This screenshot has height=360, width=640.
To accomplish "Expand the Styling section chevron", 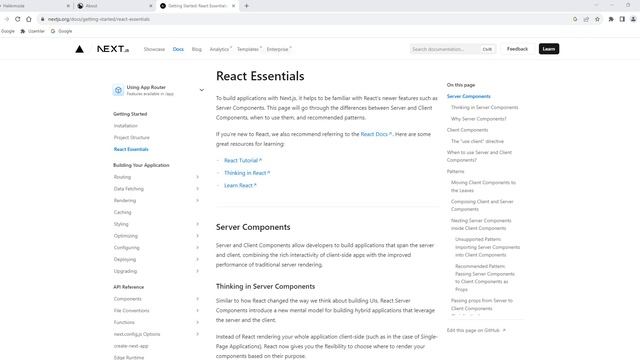I will point(198,224).
